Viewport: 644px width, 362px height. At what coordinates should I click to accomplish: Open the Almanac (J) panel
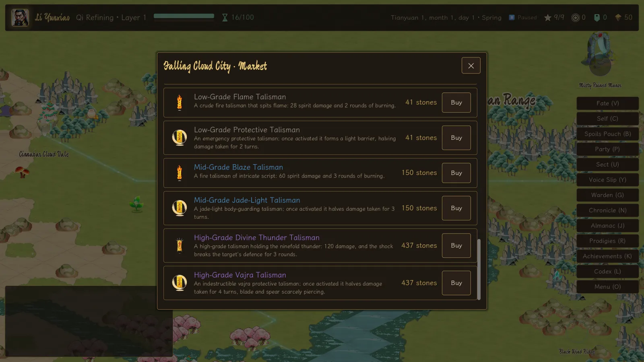coord(608,226)
